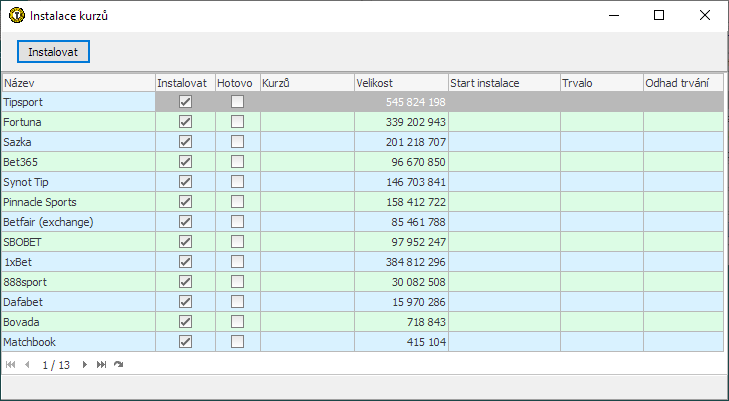Click the 1 / 13 record counter
This screenshot has height=401, width=729.
56,365
